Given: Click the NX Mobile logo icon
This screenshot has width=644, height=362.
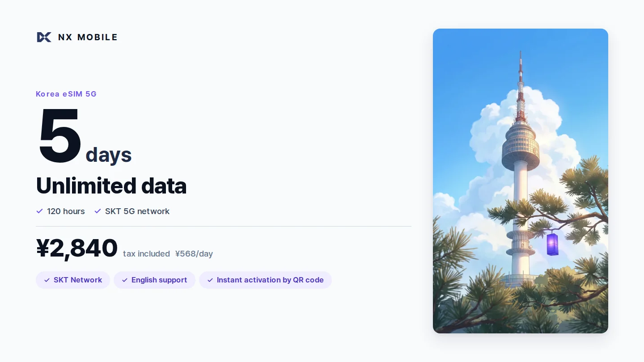Looking at the screenshot, I should point(44,37).
